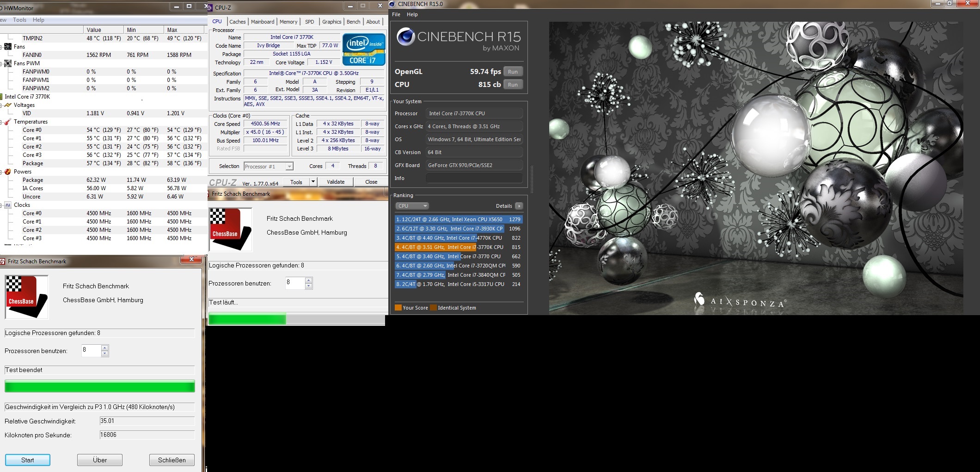Click the Identical System legend swatch
980x472 pixels.
point(433,308)
